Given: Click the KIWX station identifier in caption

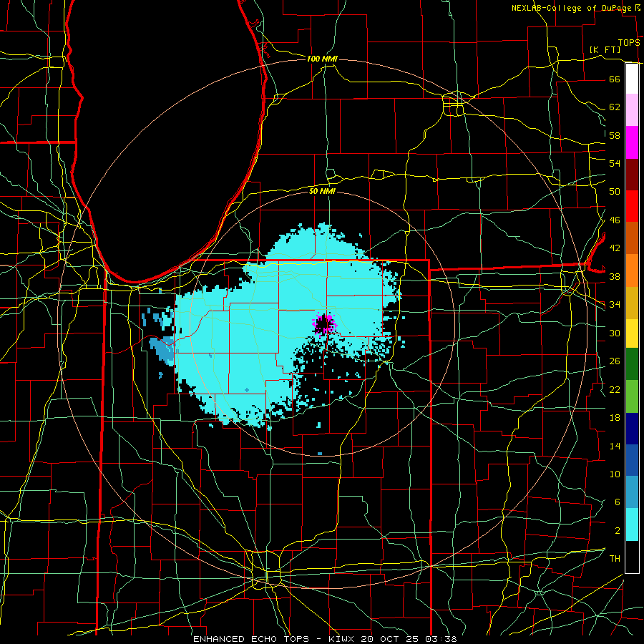Looking at the screenshot, I should 343,639.
